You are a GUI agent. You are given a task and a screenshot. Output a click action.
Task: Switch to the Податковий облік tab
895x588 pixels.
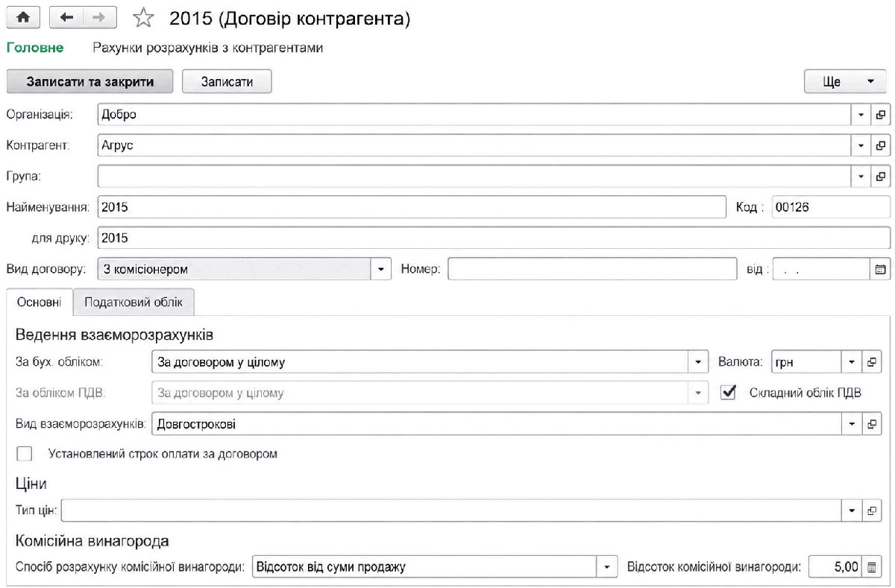point(134,303)
